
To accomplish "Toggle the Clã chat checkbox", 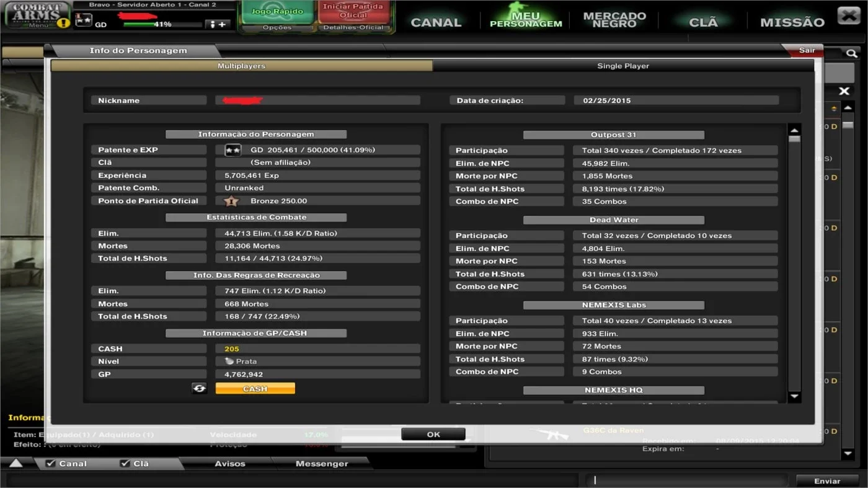I will tap(125, 463).
